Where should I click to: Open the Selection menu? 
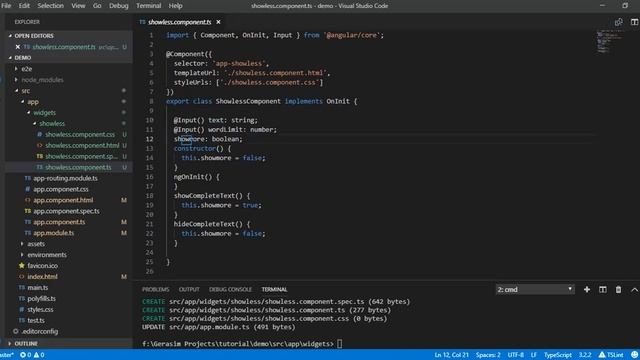51,6
